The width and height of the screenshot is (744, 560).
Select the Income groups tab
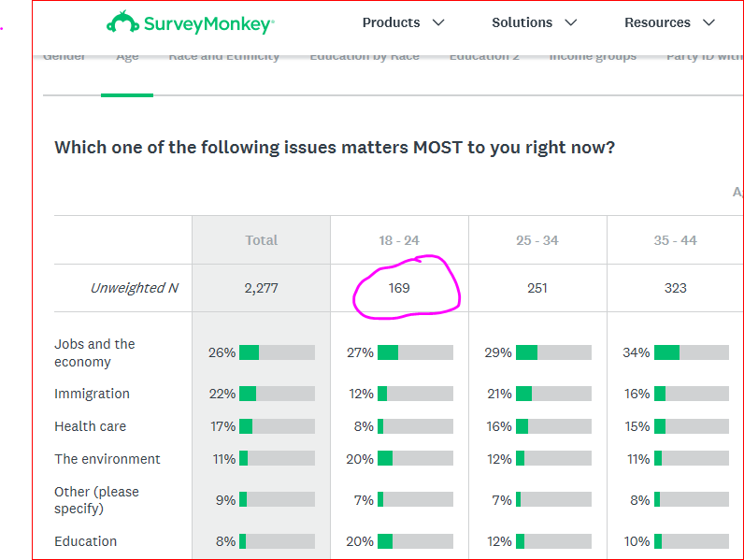(593, 58)
